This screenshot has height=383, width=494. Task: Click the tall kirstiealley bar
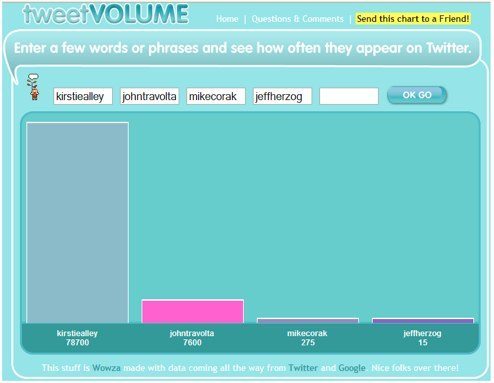pyautogui.click(x=77, y=223)
